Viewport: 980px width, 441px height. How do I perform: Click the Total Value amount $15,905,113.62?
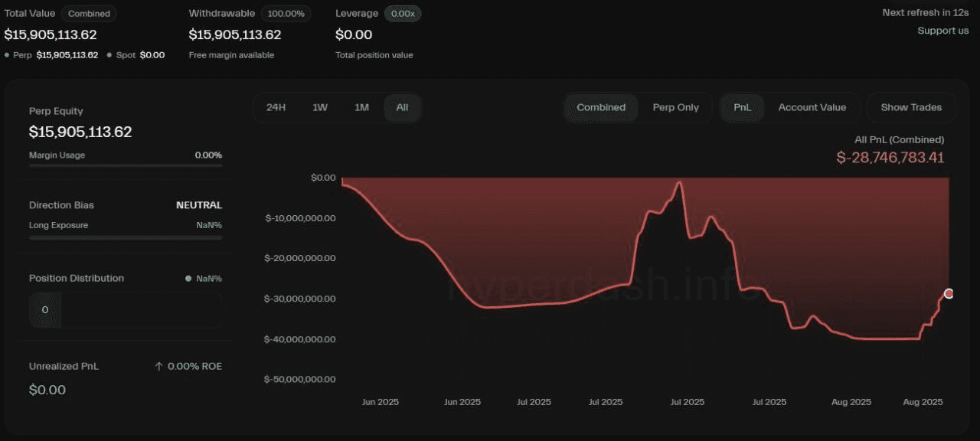coord(51,34)
